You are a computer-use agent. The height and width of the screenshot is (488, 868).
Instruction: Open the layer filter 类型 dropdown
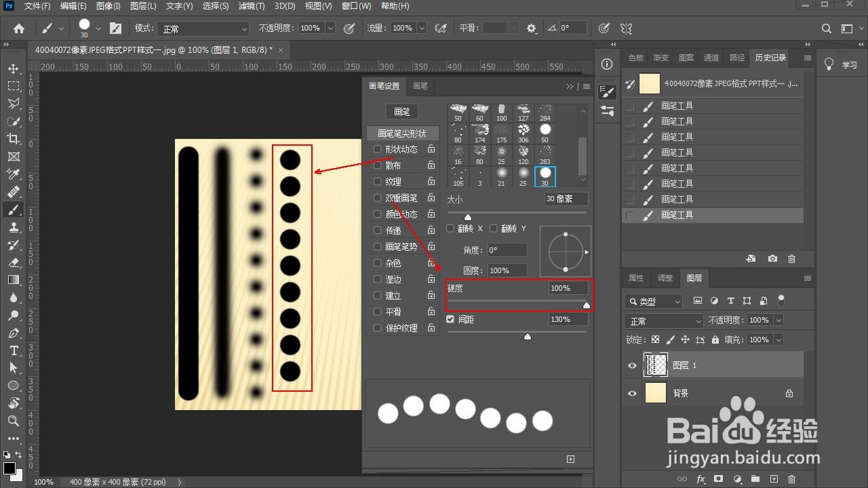654,301
